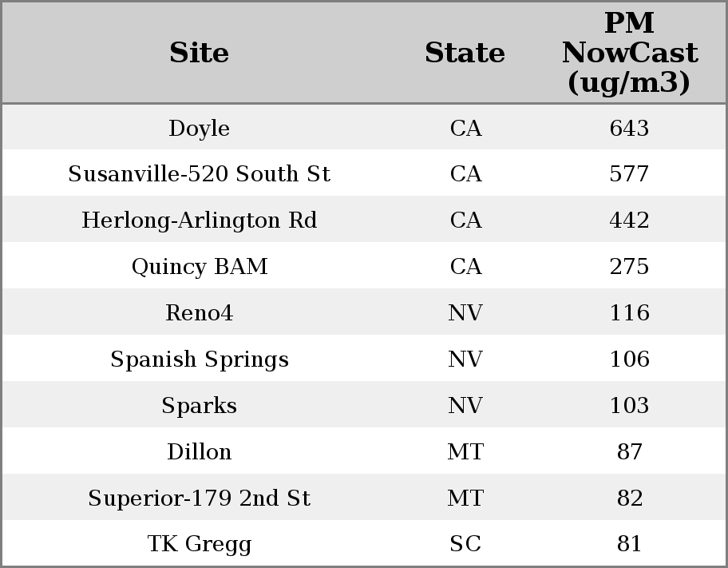Viewport: 728px width, 568px height.
Task: Select the Superior-179 2nd St site entry
Action: point(199,498)
